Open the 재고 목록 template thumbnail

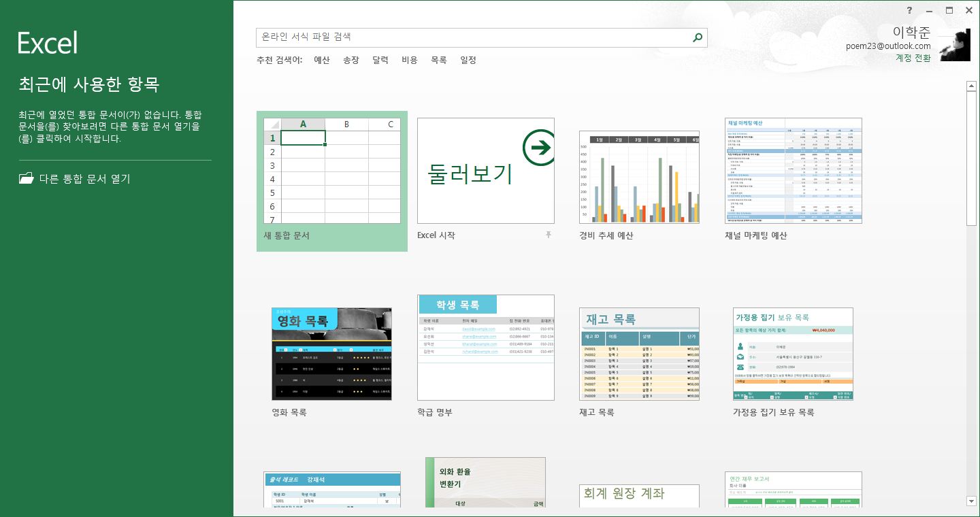[639, 354]
